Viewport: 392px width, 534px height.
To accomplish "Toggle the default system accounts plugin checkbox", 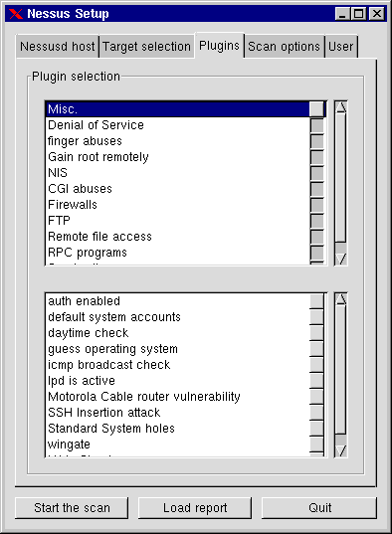I will 317,317.
